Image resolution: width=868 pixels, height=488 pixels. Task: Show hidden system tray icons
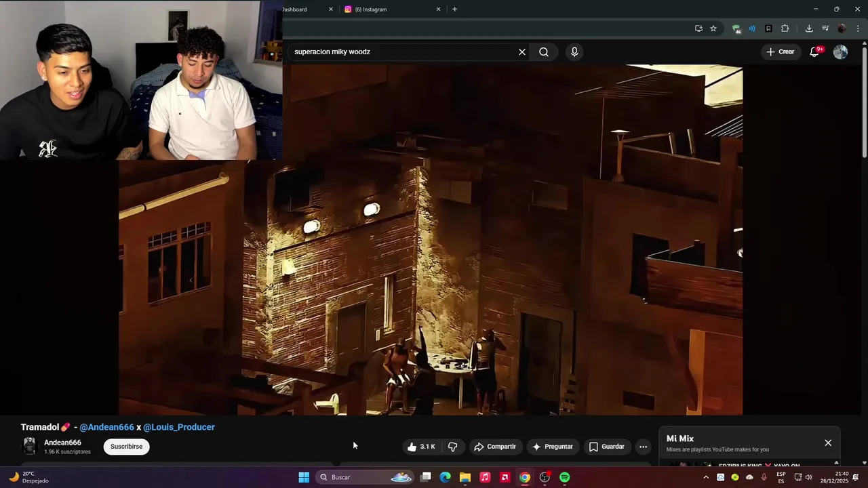pos(706,477)
